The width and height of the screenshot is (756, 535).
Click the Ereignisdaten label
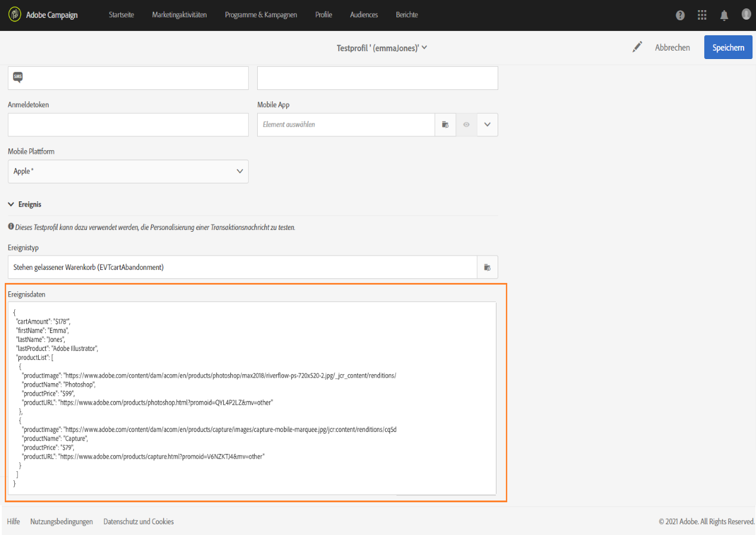26,294
